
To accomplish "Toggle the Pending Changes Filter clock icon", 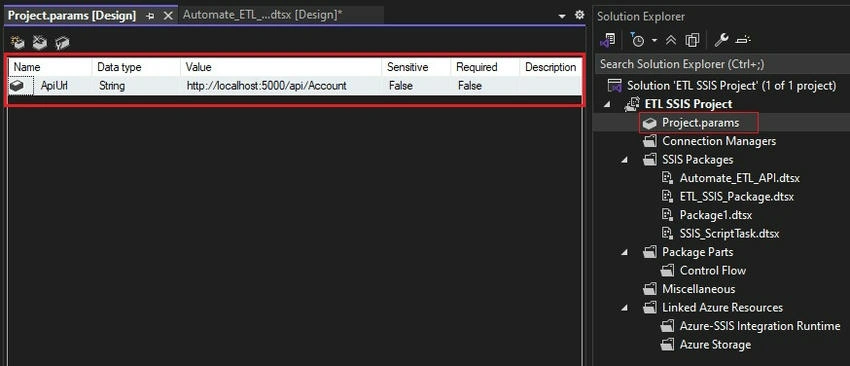I will tap(637, 40).
